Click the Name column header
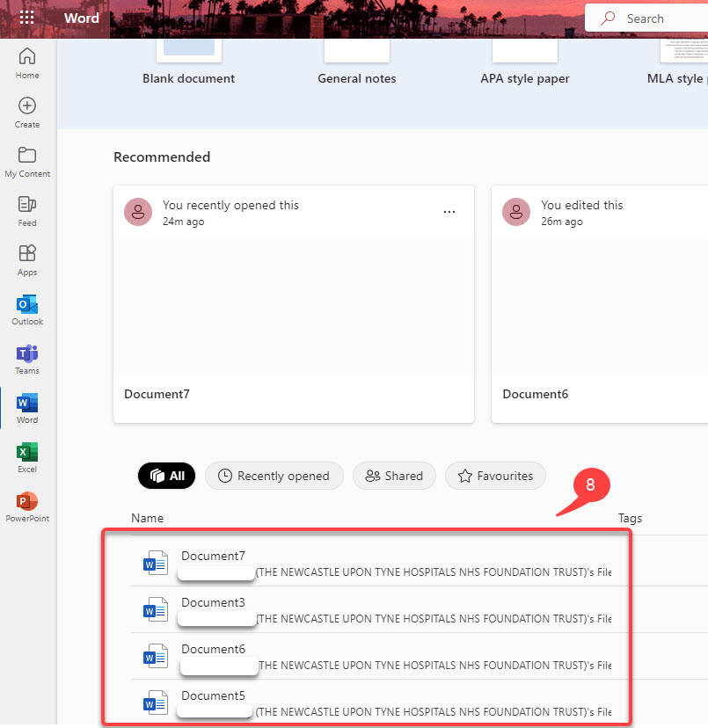 tap(147, 518)
